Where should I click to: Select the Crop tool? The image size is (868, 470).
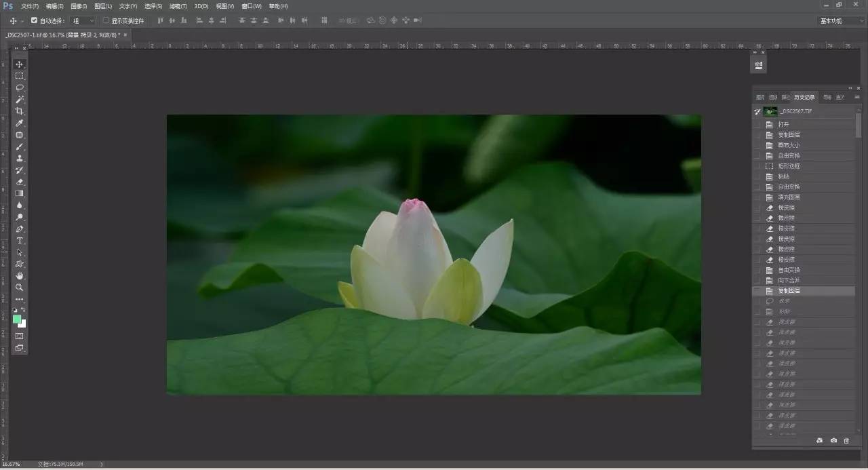[x=20, y=111]
